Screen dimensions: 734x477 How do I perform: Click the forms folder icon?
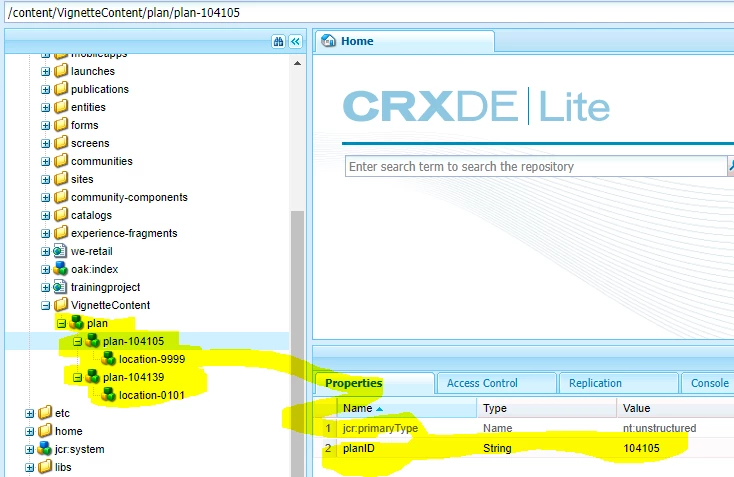tap(61, 125)
